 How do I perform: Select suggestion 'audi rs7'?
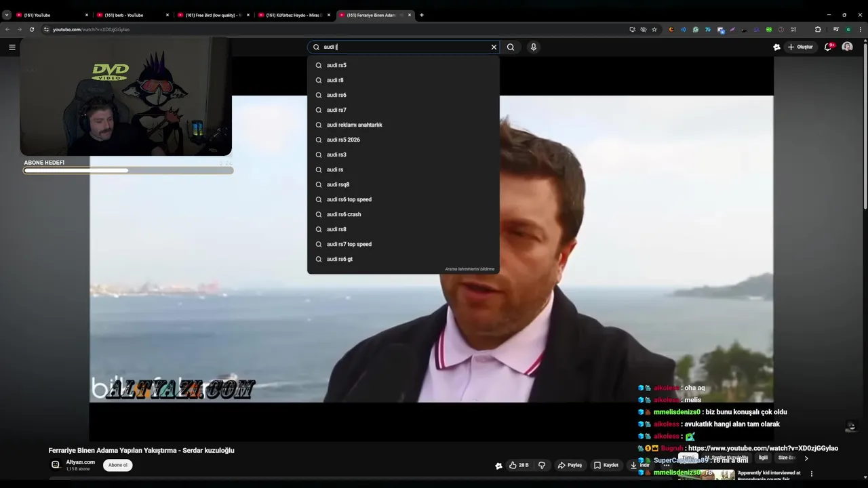click(x=403, y=110)
